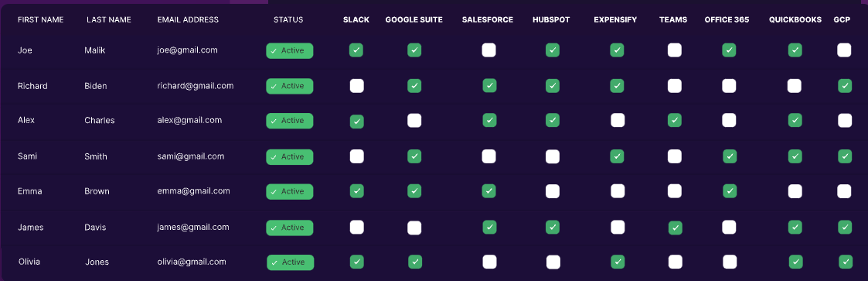Click Olivia's Active status badge
The width and height of the screenshot is (868, 281).
[290, 262]
